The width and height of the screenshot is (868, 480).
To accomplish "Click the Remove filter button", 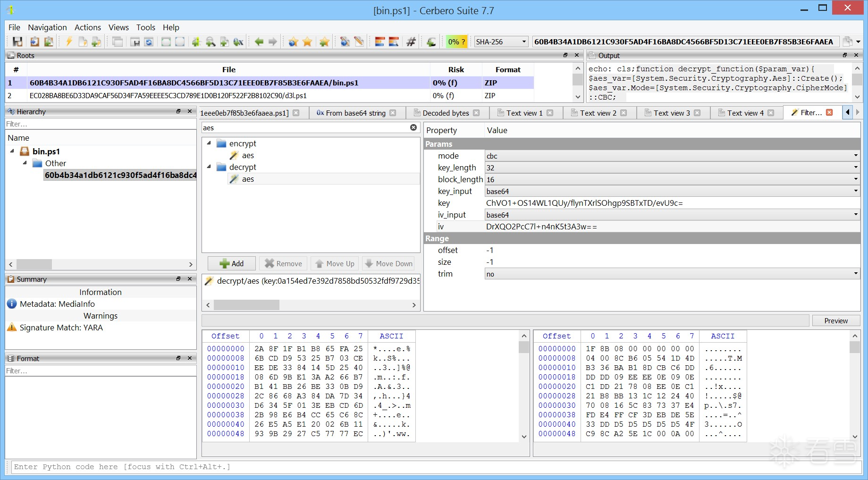I will (x=283, y=263).
